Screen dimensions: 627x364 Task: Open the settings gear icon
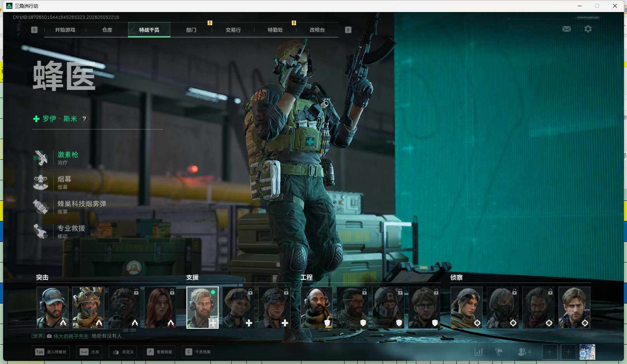click(x=588, y=29)
